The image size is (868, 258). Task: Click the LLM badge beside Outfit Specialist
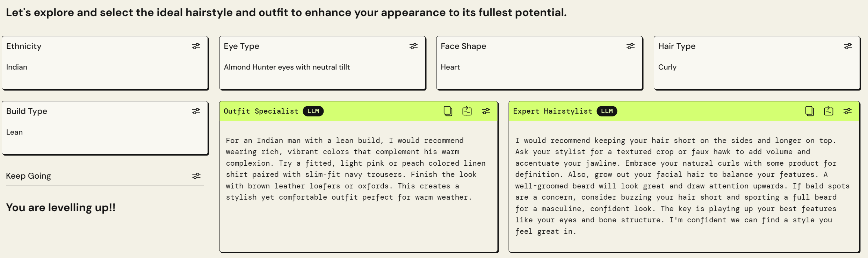313,111
